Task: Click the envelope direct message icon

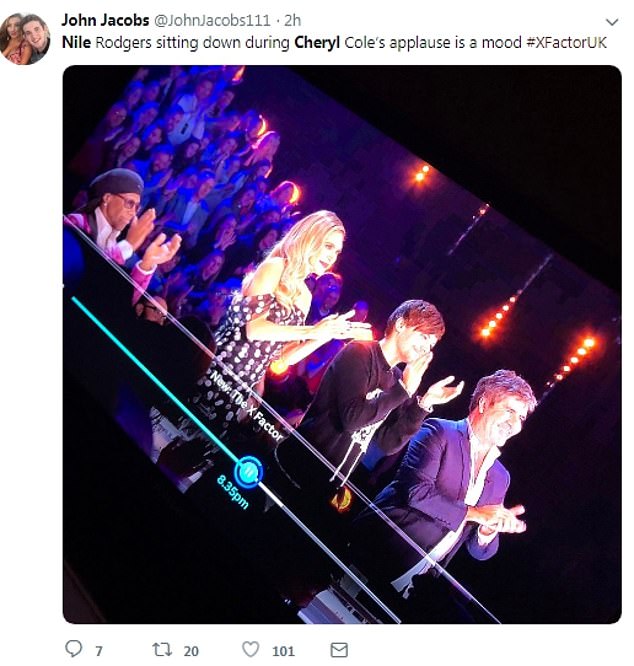Action: click(339, 649)
